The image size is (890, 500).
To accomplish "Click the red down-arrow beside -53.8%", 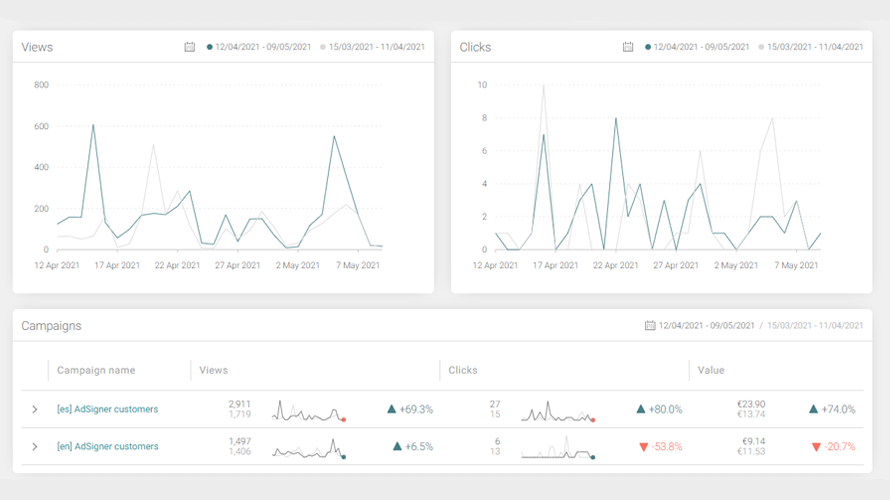I will [644, 447].
